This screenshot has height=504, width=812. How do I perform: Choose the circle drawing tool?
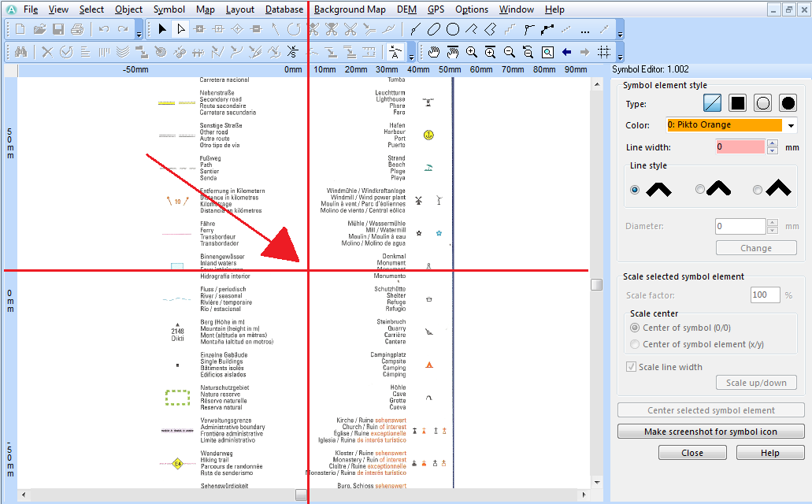tap(453, 29)
